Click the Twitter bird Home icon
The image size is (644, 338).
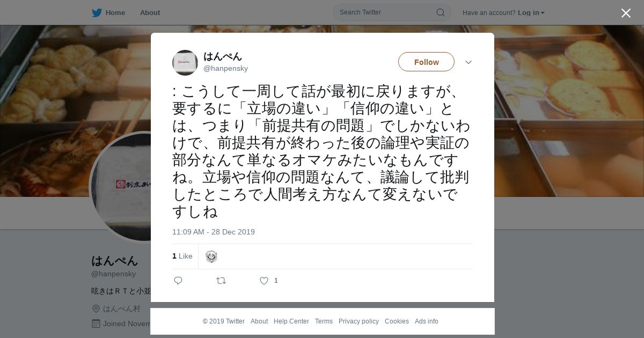(x=97, y=12)
